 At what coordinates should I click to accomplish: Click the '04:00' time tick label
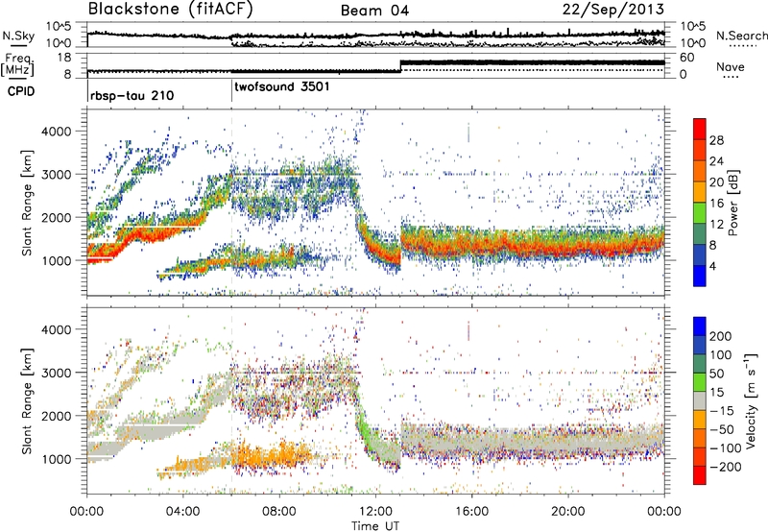(183, 512)
